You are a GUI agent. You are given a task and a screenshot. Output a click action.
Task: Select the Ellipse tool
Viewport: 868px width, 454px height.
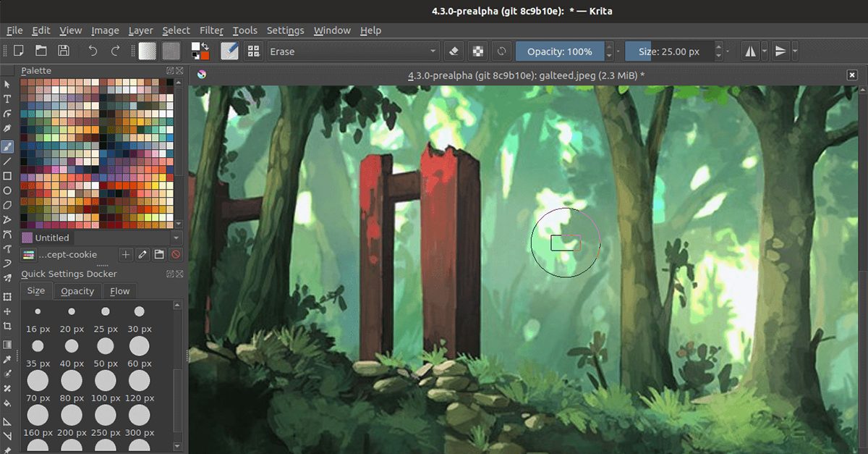8,189
